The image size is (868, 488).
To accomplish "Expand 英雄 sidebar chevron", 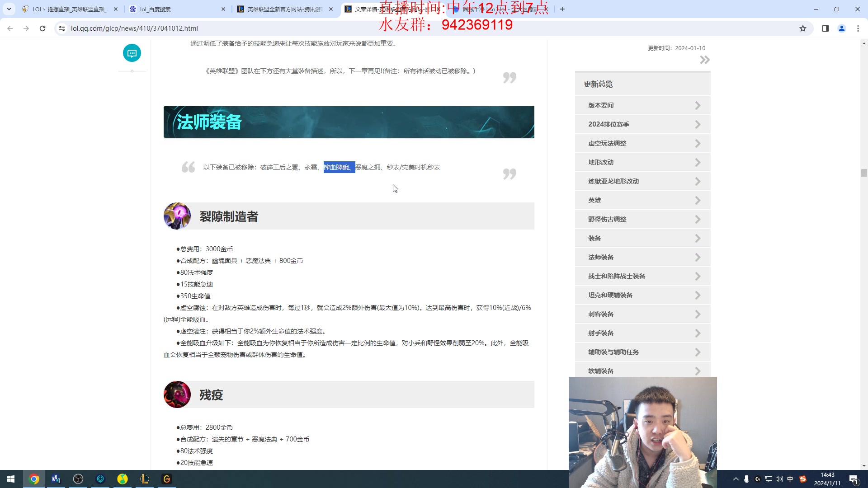I will [698, 200].
